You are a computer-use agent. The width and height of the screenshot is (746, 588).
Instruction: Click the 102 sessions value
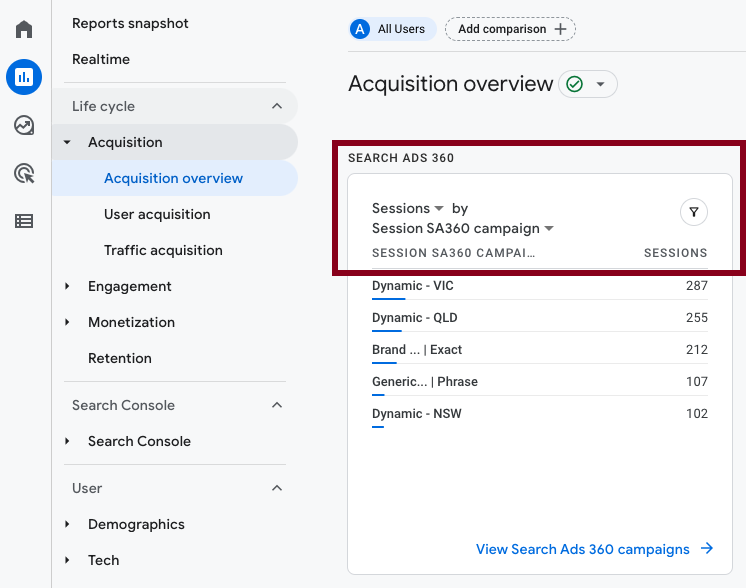pyautogui.click(x=697, y=413)
